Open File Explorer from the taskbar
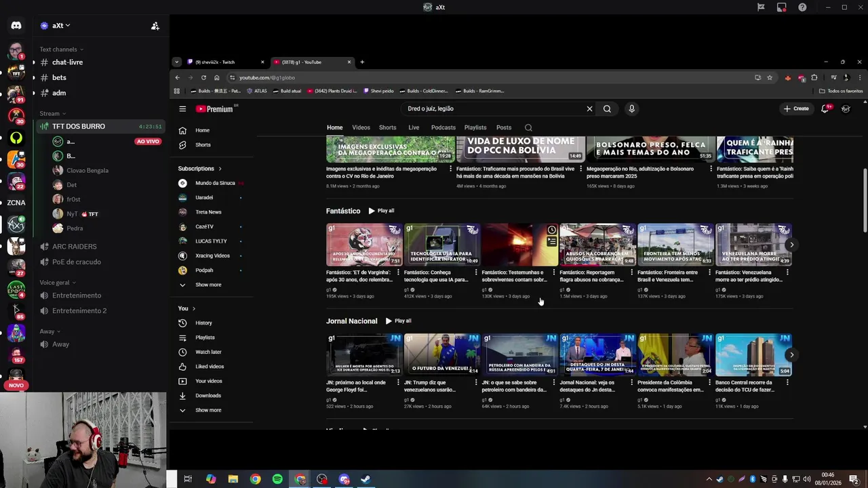This screenshot has width=868, height=488. point(233,479)
